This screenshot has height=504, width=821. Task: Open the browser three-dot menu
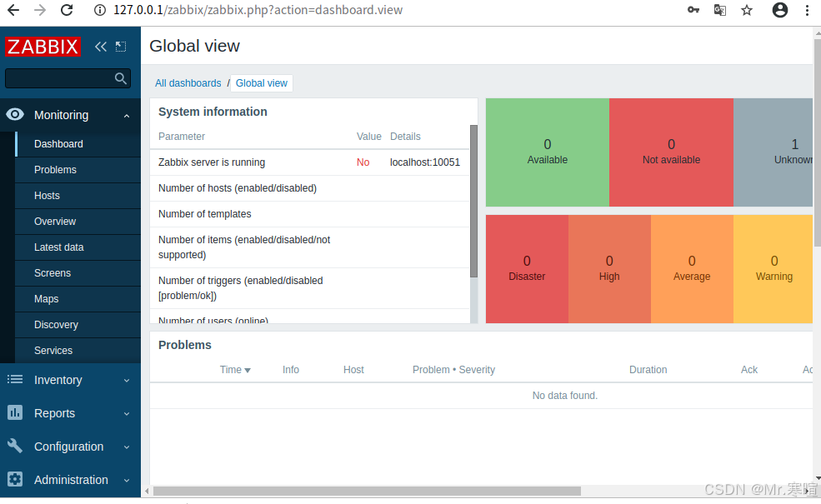coord(807,10)
